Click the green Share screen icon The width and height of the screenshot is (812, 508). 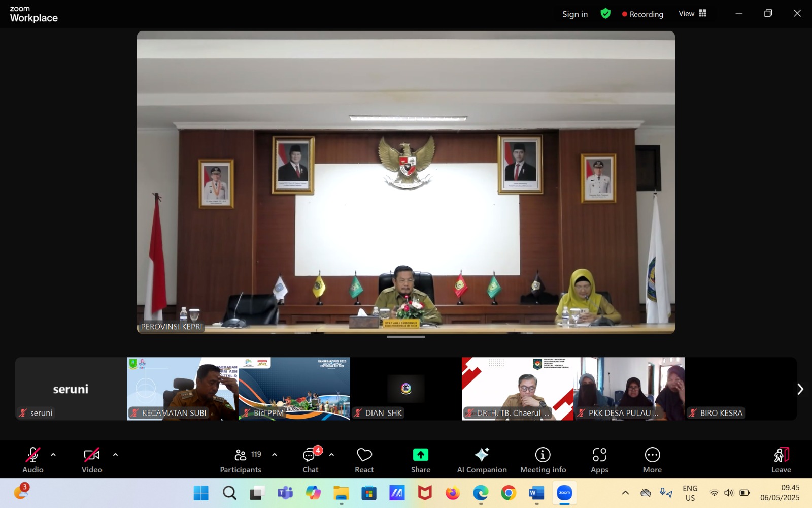point(420,455)
